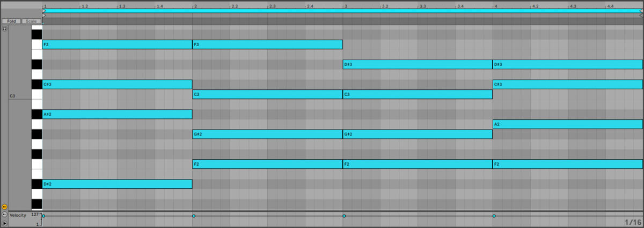Click the ruler at beat 3.2
This screenshot has height=228, width=644.
click(385, 6)
